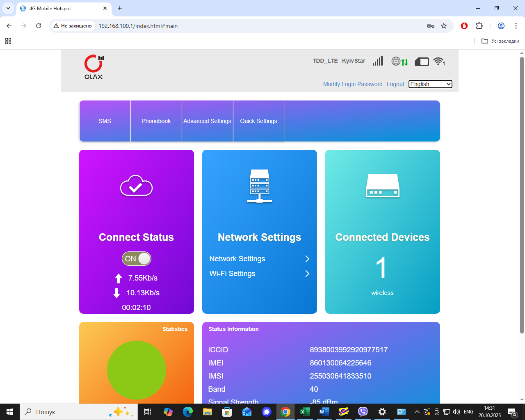Click the Wi-Fi users indicator icon
This screenshot has height=420, width=525.
(438, 61)
